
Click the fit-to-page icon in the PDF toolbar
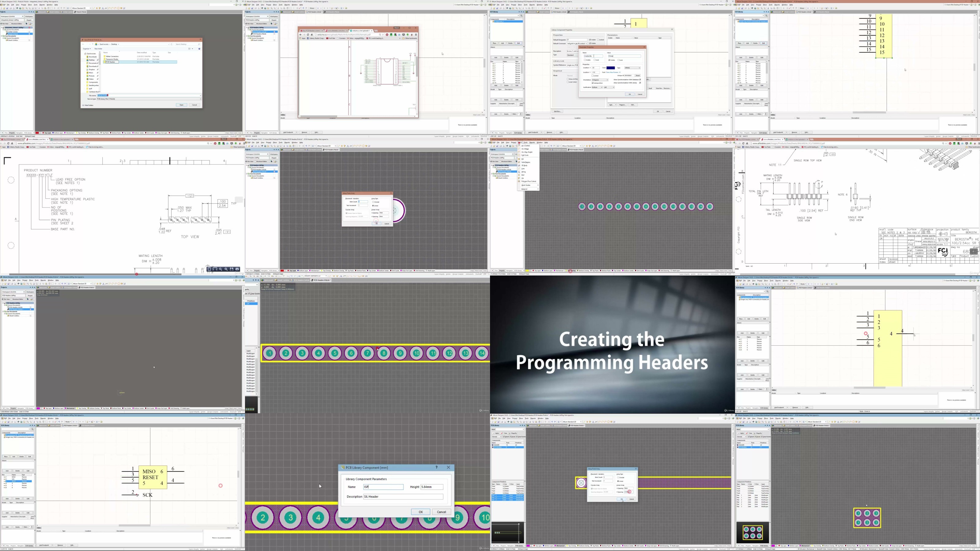click(x=209, y=269)
